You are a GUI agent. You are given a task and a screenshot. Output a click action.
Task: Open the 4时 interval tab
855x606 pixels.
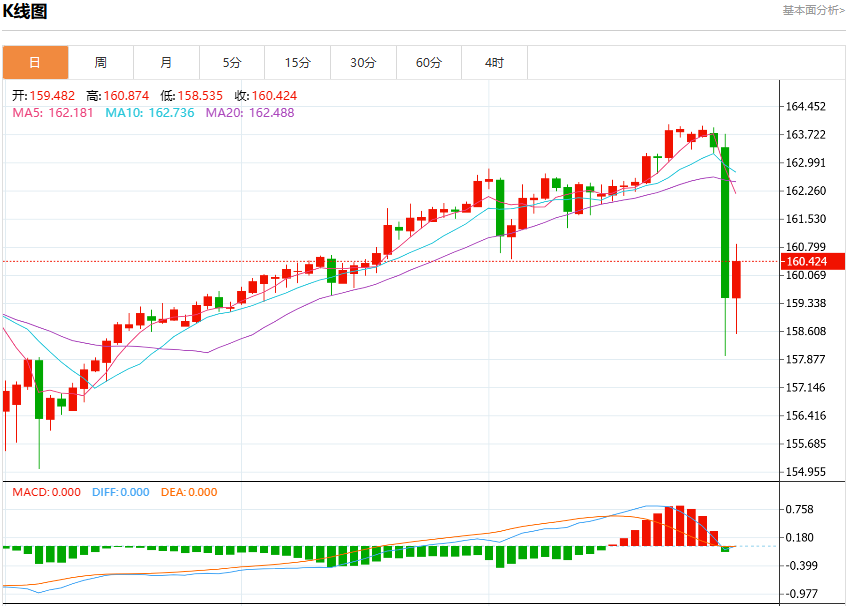click(495, 63)
